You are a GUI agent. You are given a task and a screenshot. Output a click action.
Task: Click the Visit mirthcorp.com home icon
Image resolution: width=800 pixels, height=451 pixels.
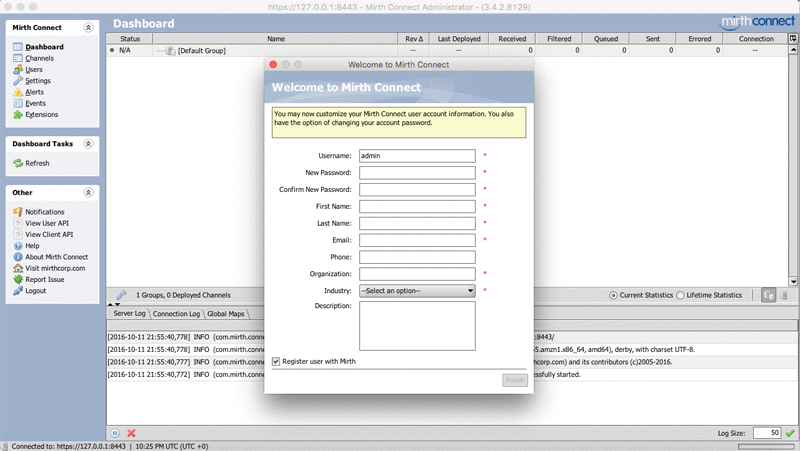(x=18, y=268)
